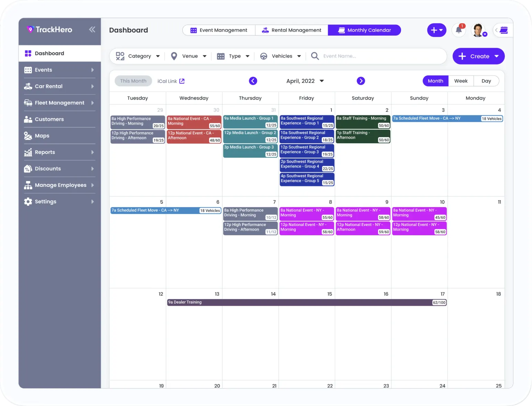Image resolution: width=532 pixels, height=406 pixels.
Task: Switch to the Event Management tab
Action: point(219,30)
